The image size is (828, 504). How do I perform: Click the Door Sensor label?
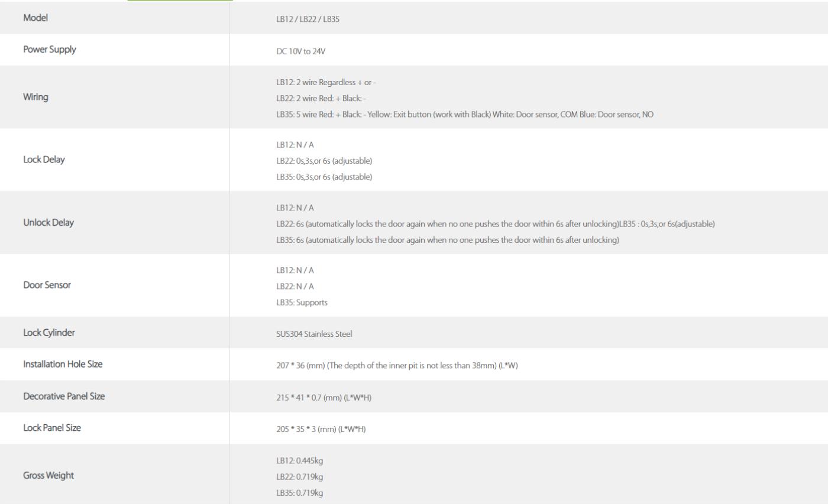[47, 285]
